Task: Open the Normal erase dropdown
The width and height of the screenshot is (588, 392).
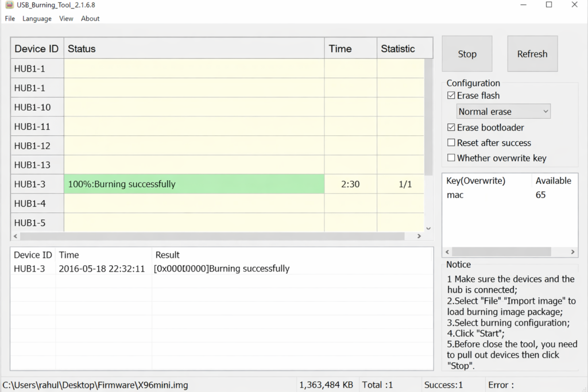Action: coord(503,111)
